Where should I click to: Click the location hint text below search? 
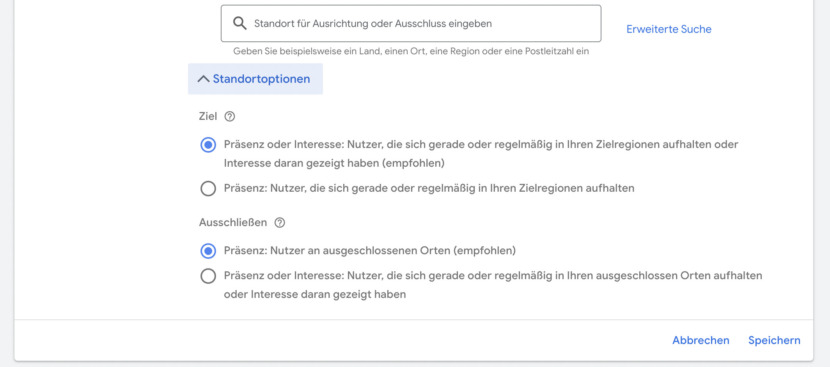411,51
